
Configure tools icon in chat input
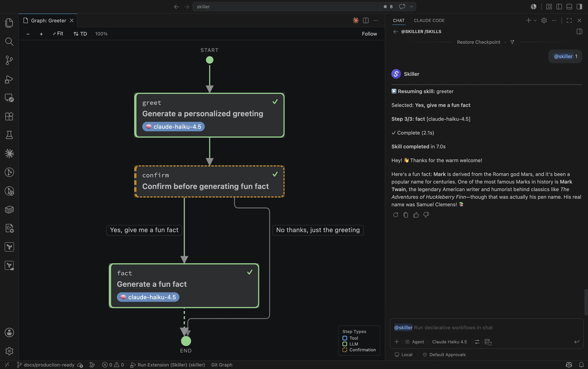tap(477, 342)
